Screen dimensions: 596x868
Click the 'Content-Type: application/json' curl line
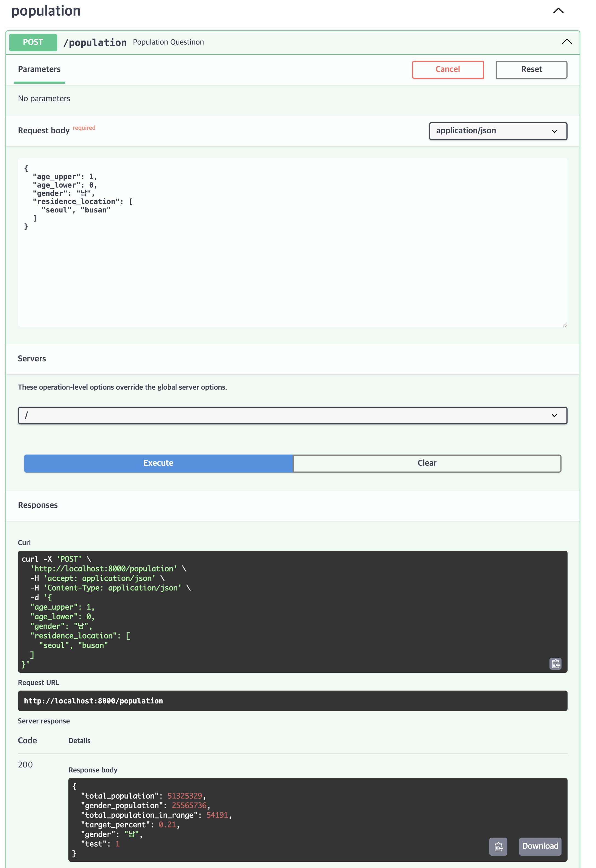111,588
